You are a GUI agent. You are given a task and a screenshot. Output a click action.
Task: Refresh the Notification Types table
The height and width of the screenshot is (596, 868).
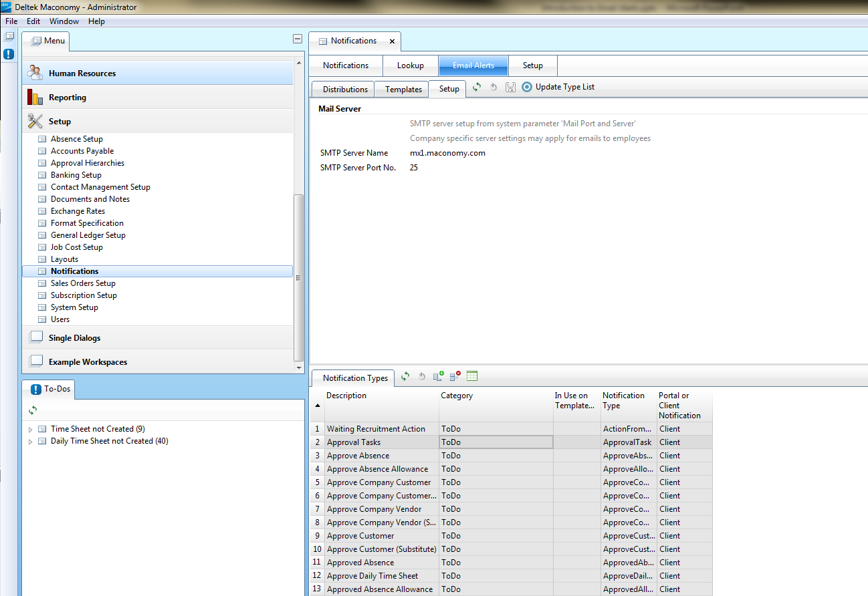coord(405,377)
